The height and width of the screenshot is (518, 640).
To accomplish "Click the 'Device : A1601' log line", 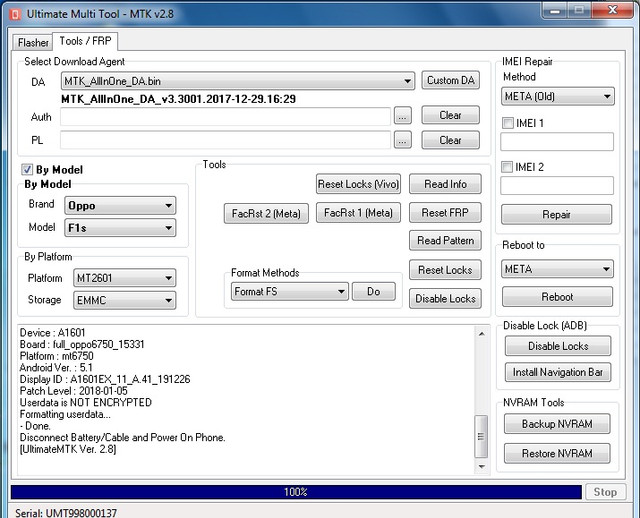I will [53, 333].
